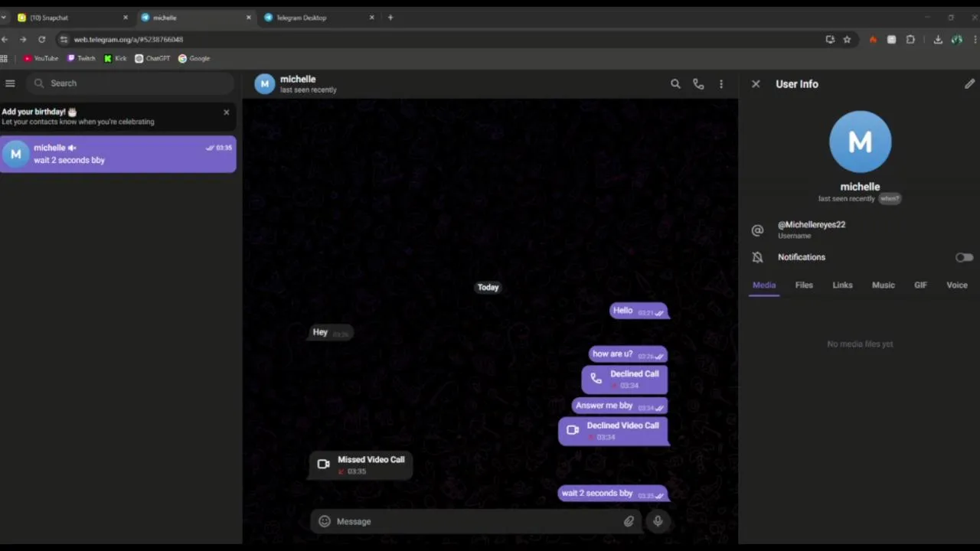Click the install app icon in address bar
980x551 pixels.
pos(830,40)
